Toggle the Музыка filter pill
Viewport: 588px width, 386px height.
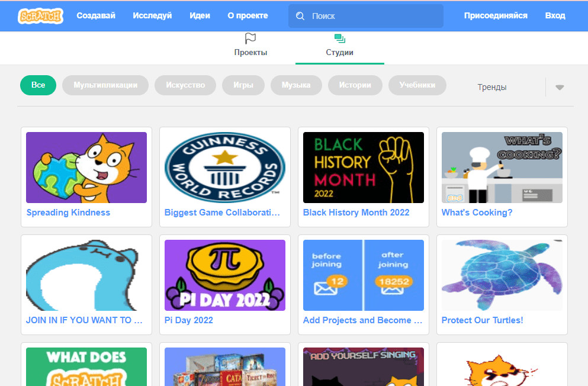pyautogui.click(x=296, y=85)
